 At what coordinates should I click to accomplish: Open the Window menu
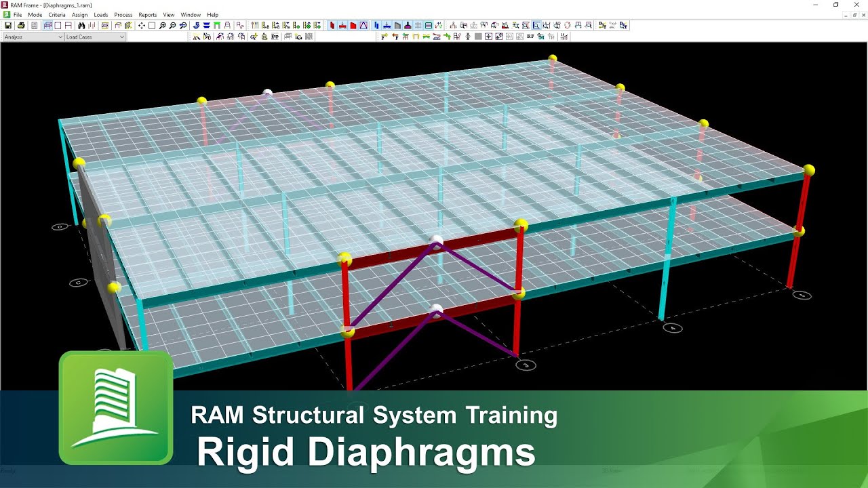click(191, 15)
